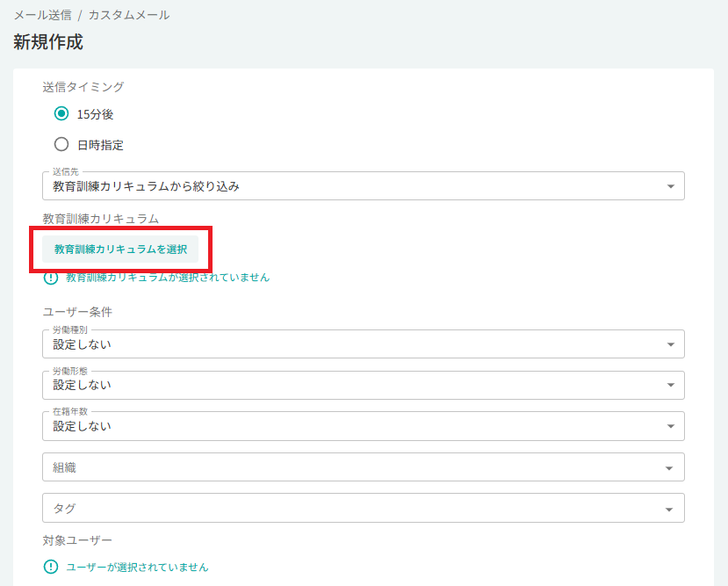Open the タグ dropdown

tap(363, 508)
